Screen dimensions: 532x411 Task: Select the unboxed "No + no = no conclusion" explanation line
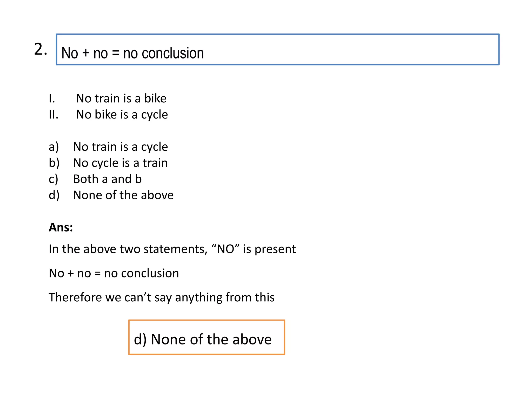pyautogui.click(x=114, y=273)
